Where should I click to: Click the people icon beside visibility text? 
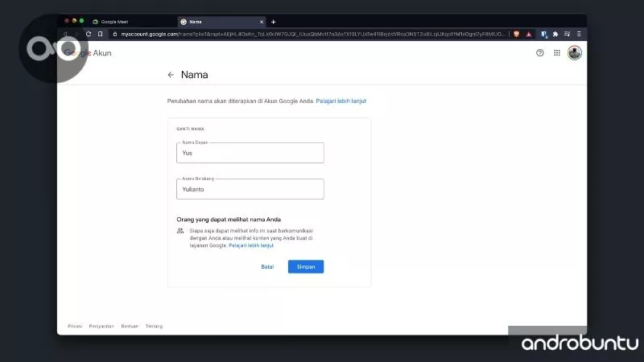coord(180,231)
